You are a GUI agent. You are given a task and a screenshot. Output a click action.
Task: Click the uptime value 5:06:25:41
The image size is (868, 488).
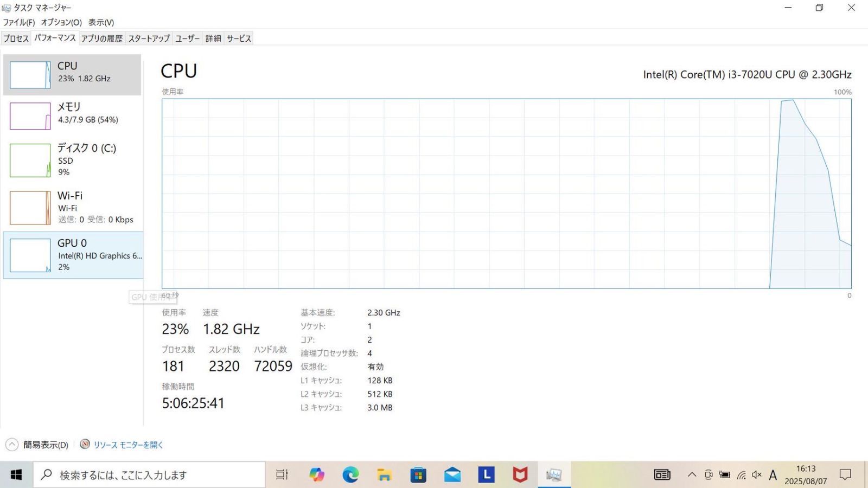193,403
